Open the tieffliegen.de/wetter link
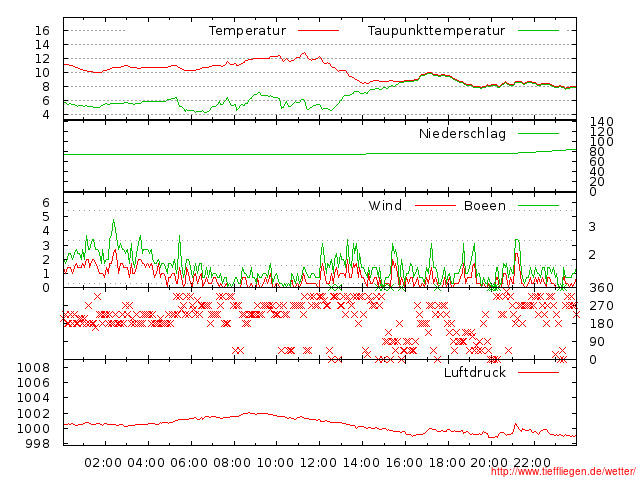 pos(563,472)
